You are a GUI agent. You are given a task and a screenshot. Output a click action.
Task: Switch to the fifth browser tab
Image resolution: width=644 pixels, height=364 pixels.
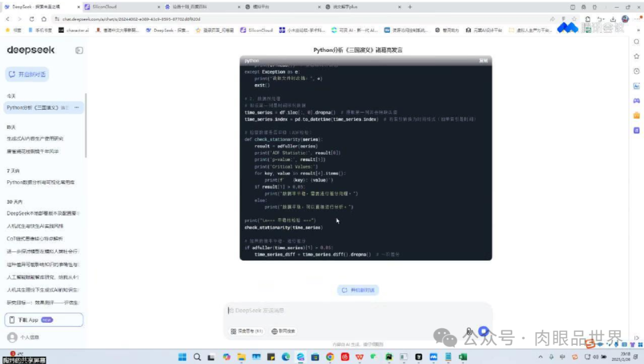tap(363, 7)
